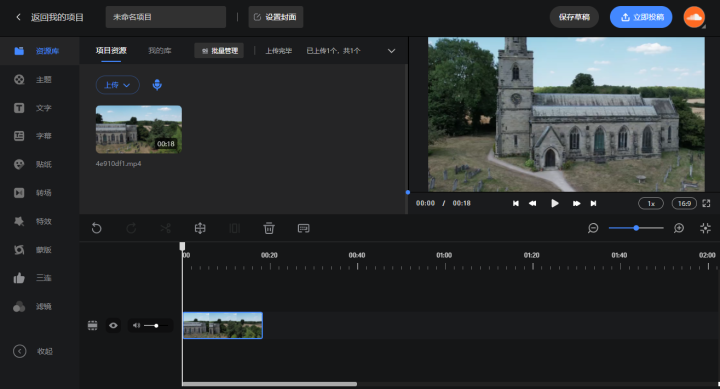Viewport: 720px width, 389px height.
Task: Click the undo arrow in timeline toolbar
Action: click(96, 228)
